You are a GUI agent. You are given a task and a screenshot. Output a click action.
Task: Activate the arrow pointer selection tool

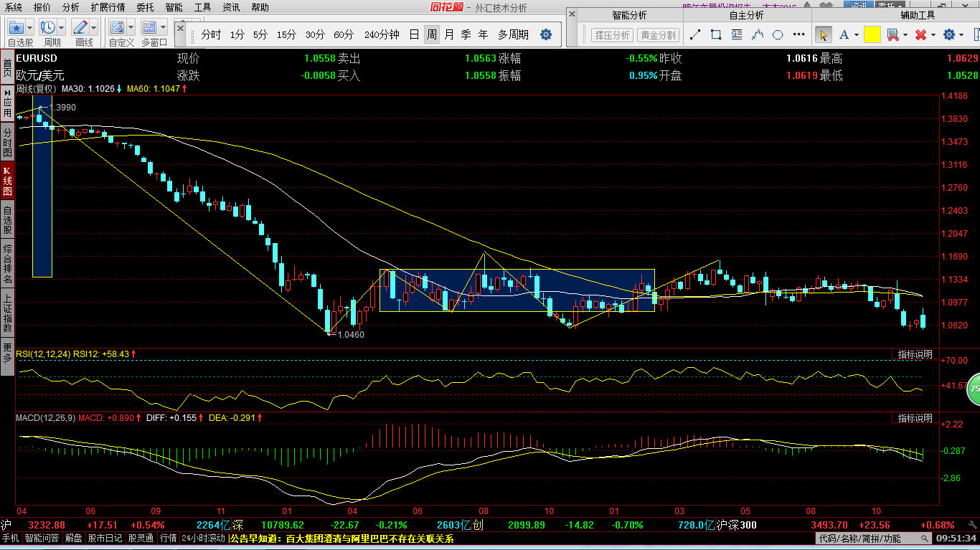823,34
